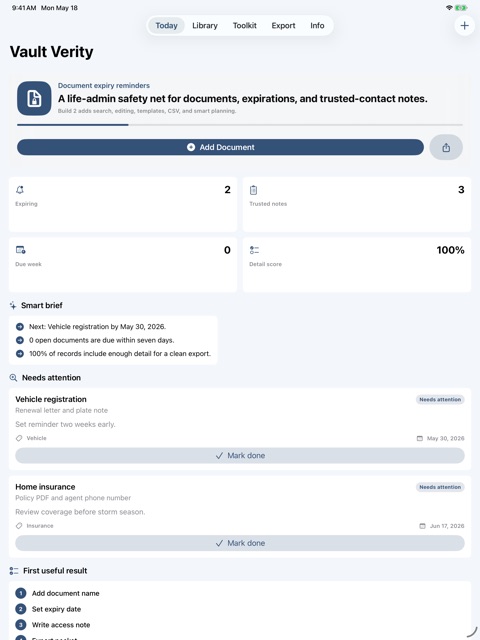
Task: Switch to the Library tab
Action: 205,25
